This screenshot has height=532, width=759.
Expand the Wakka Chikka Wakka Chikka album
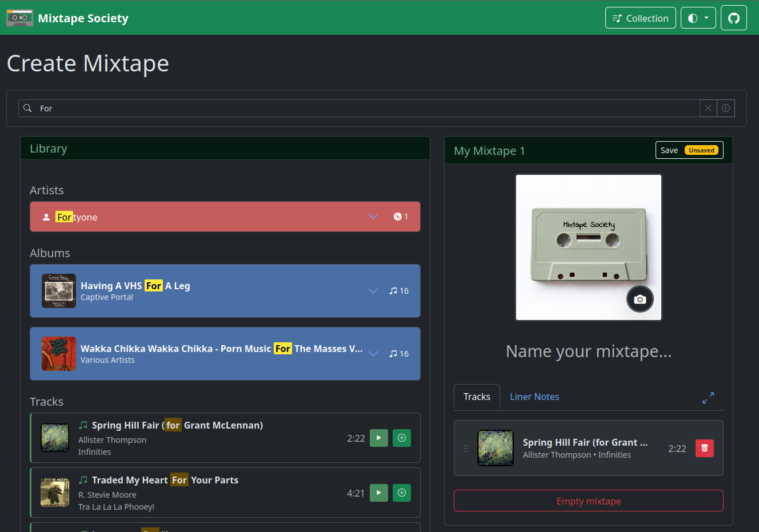373,354
